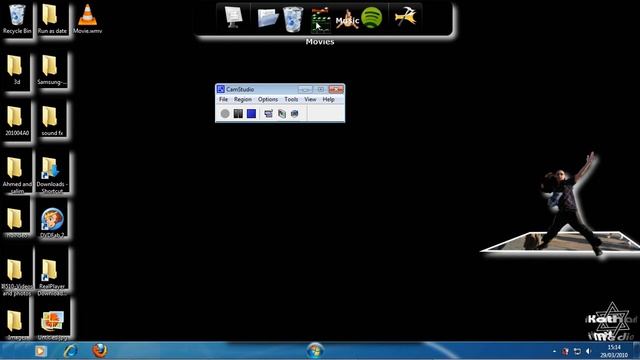Click the recycle bin icon in the dock
The height and width of the screenshot is (360, 640).
click(293, 19)
